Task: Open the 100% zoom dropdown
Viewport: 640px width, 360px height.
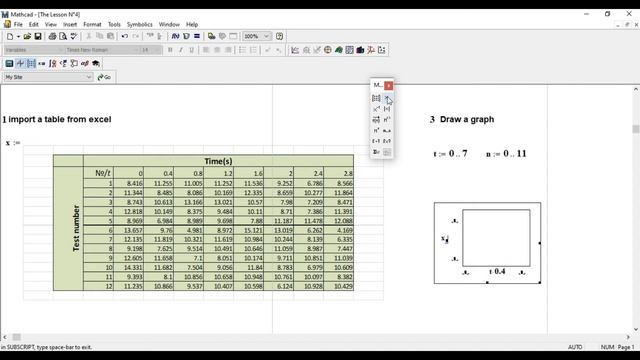Action: (x=267, y=36)
